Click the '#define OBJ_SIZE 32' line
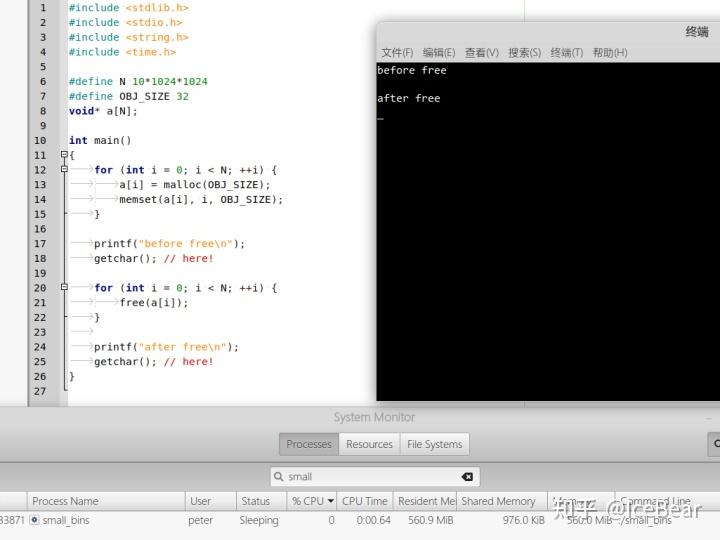The height and width of the screenshot is (540, 720). click(129, 96)
